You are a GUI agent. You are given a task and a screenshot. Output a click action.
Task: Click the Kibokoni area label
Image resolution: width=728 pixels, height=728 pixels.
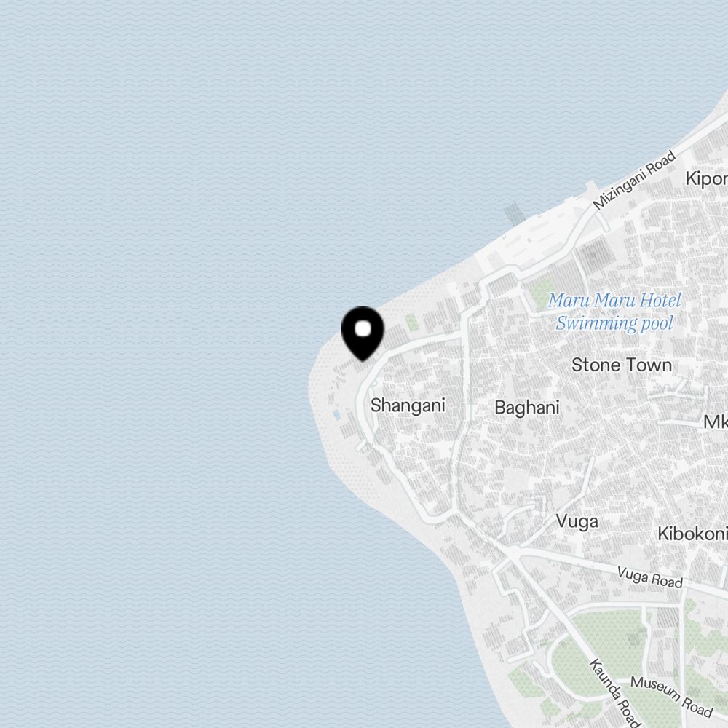click(692, 534)
